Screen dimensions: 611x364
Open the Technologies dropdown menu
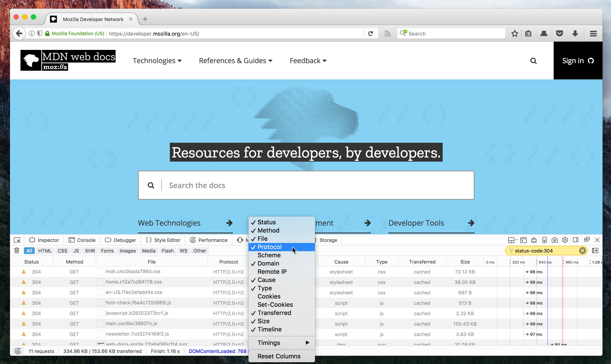point(157,60)
